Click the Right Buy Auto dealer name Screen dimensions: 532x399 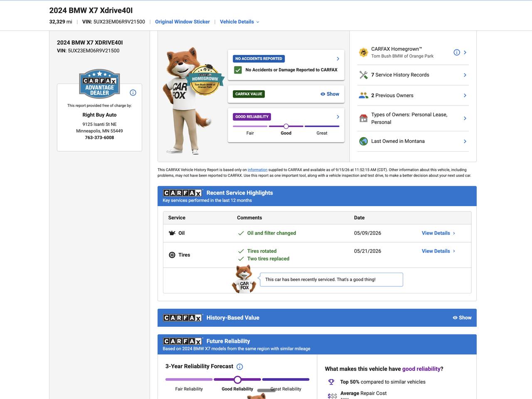pos(99,115)
